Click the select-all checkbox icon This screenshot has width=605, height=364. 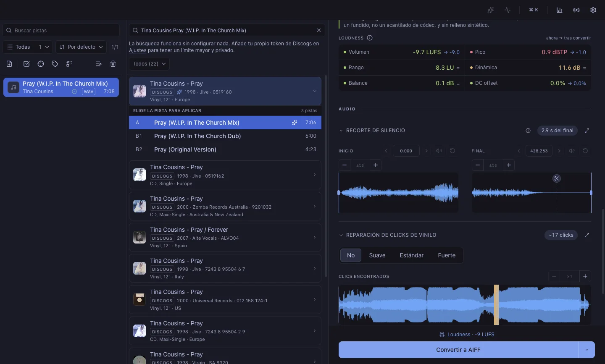pyautogui.click(x=26, y=64)
